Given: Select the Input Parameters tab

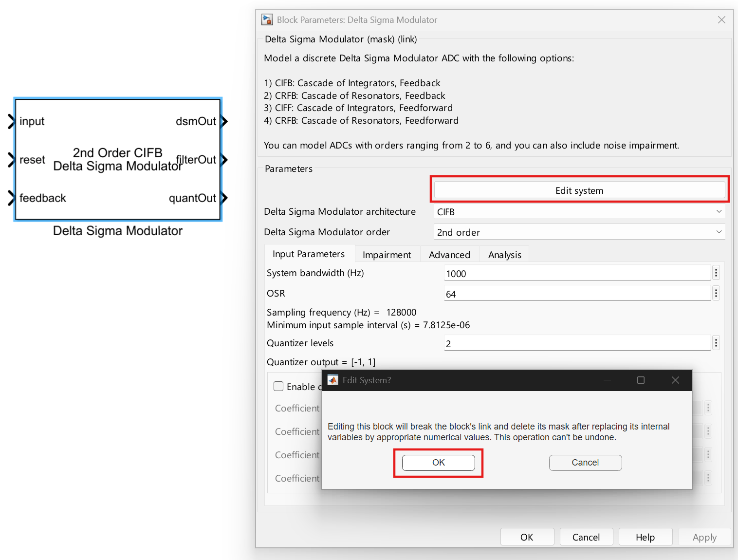Looking at the screenshot, I should click(308, 254).
